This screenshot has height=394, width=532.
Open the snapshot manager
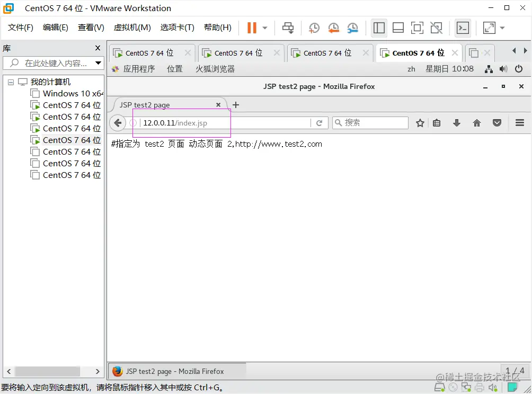(x=353, y=28)
